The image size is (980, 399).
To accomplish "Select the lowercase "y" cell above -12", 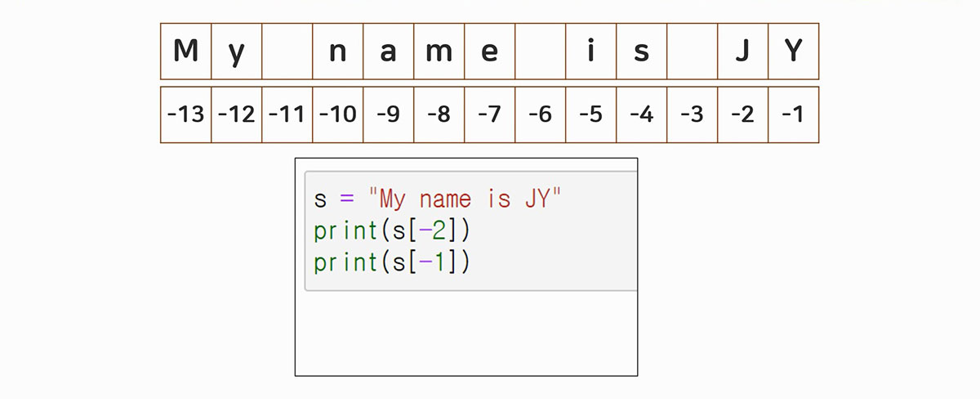I will click(x=237, y=52).
